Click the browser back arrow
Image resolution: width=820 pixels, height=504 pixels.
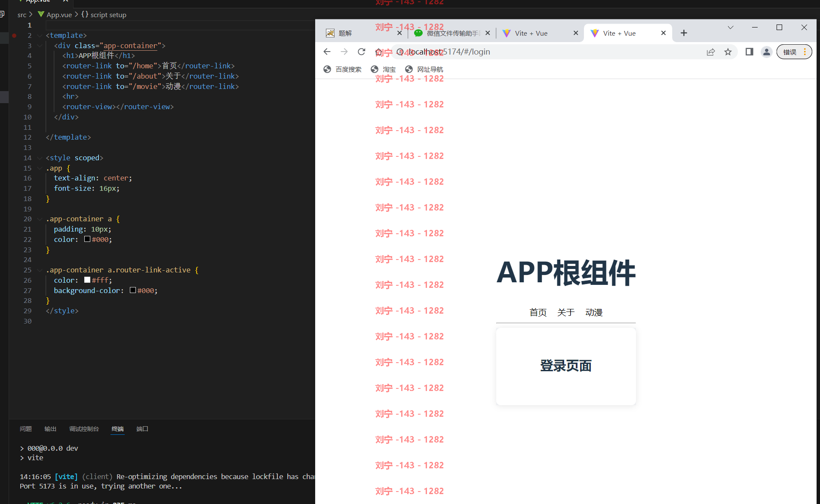pos(327,52)
